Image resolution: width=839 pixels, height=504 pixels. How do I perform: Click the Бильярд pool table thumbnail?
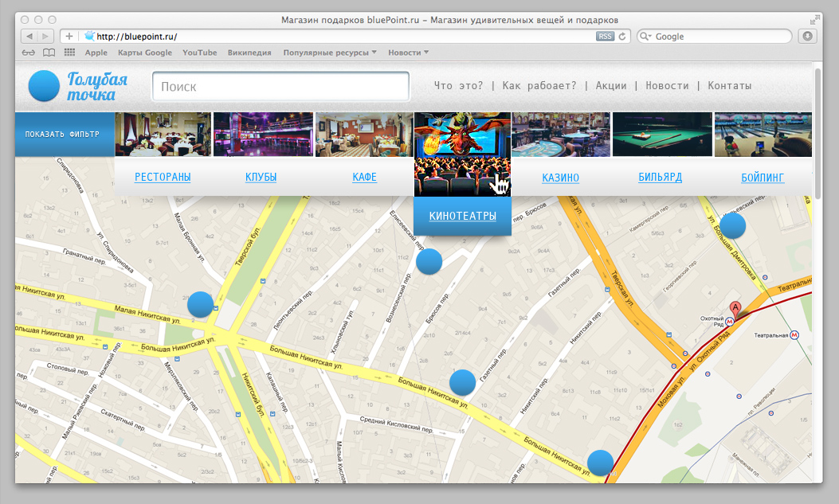660,134
